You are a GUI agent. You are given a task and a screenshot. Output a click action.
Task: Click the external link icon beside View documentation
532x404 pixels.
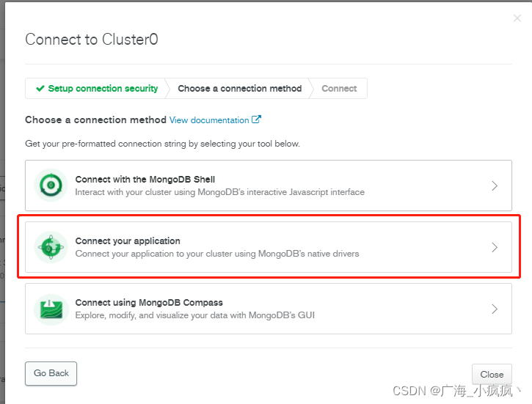256,120
